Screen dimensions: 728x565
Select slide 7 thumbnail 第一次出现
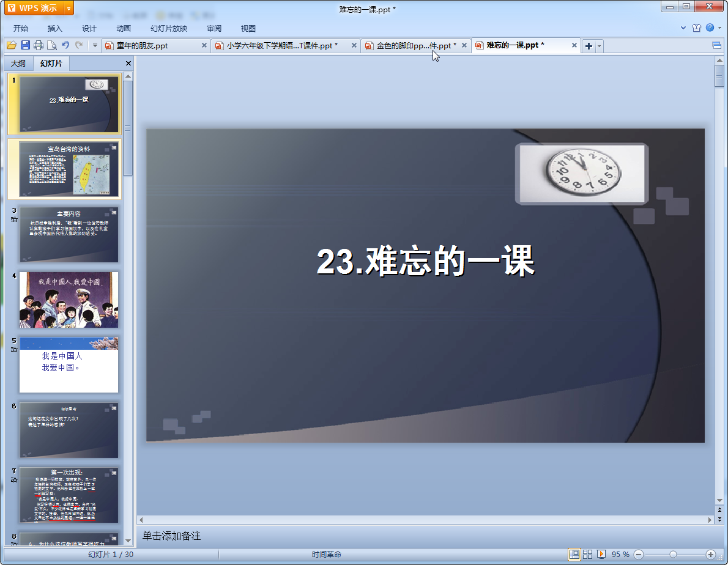[x=69, y=495]
